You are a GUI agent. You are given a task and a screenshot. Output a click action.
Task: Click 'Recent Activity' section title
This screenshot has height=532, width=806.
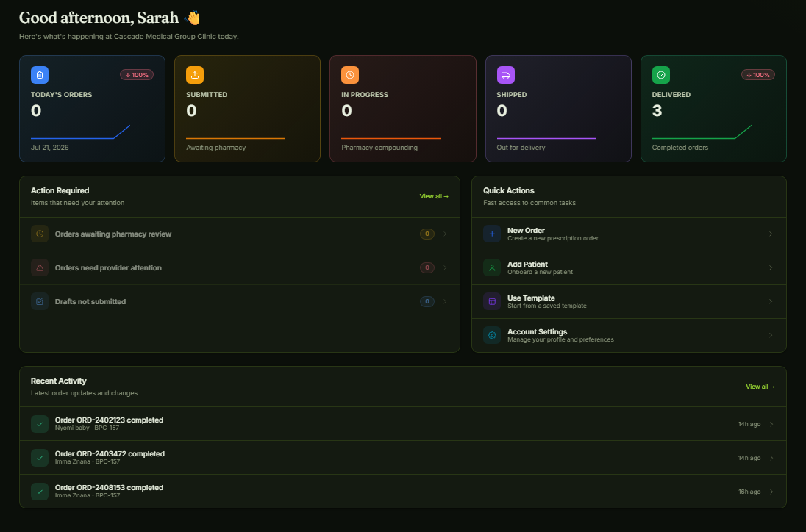click(x=59, y=381)
